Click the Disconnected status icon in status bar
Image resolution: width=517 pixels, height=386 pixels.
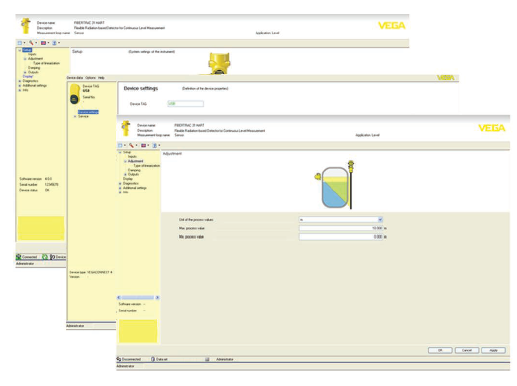(x=119, y=359)
